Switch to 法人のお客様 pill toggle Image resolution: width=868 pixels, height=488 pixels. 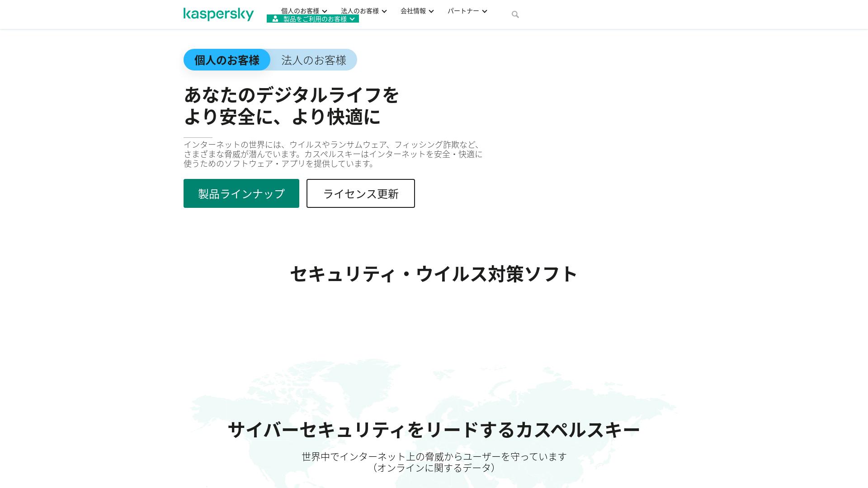[x=314, y=60]
